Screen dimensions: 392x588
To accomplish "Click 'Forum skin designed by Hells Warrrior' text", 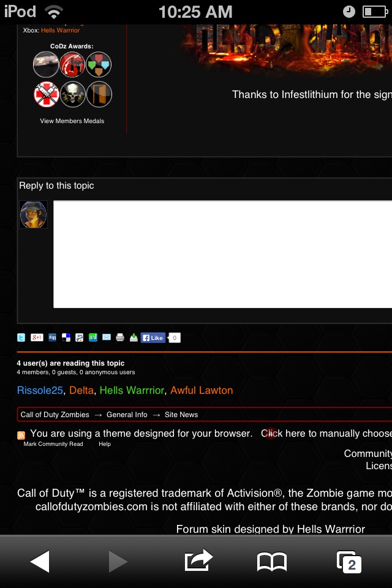I will (271, 529).
